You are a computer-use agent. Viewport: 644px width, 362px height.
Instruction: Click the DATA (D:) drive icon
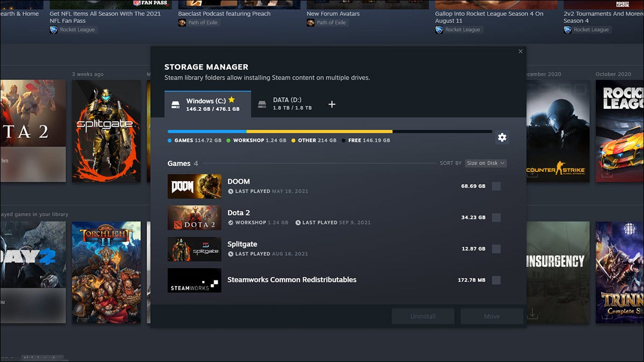(x=262, y=105)
